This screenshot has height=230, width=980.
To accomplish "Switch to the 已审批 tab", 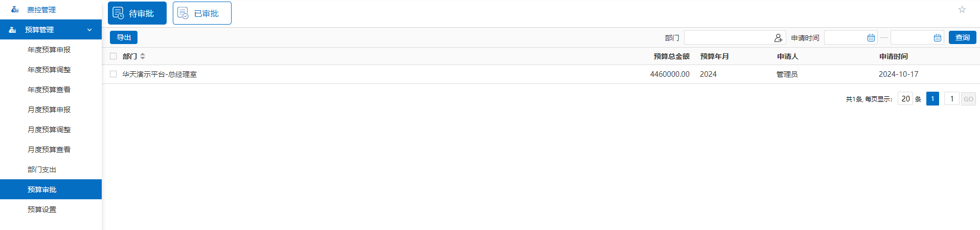I will point(202,13).
